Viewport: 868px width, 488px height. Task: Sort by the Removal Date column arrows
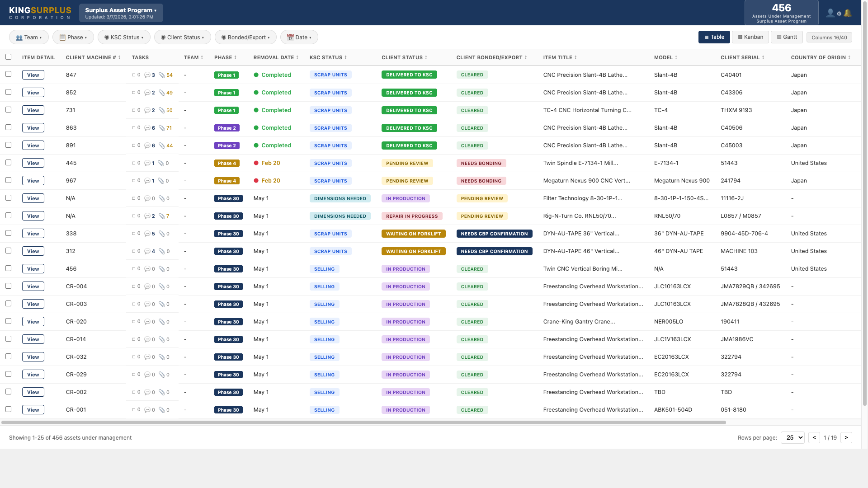point(297,57)
